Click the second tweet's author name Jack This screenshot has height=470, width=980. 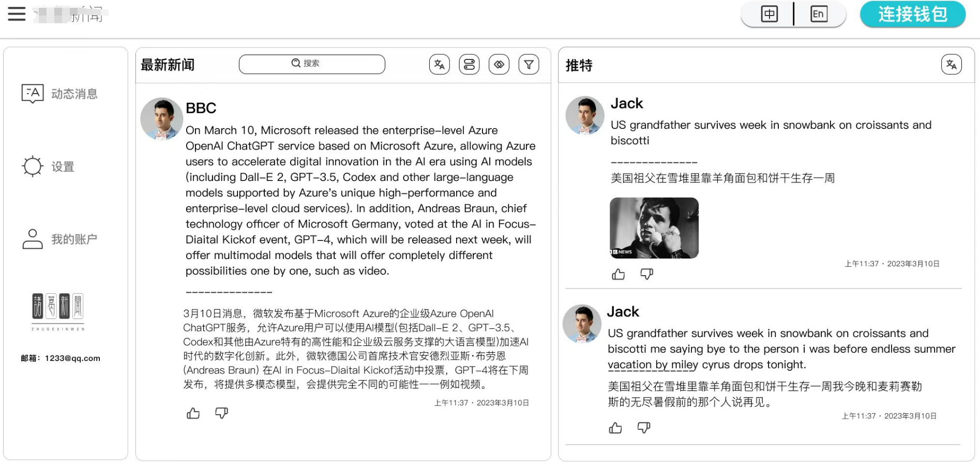[x=623, y=312]
